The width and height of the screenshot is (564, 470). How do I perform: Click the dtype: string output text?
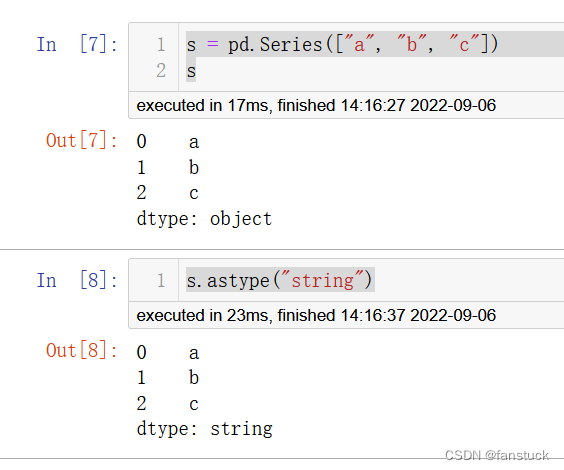(205, 429)
